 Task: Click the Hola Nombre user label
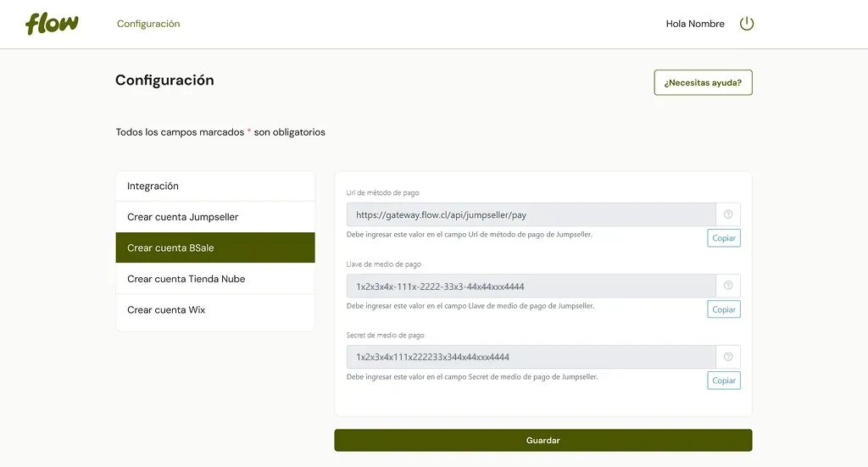coord(695,24)
